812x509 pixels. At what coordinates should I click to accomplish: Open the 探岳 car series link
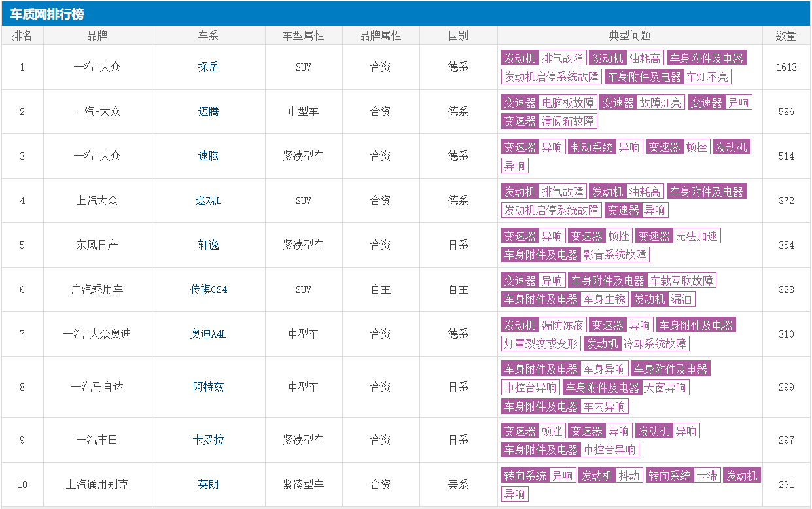pyautogui.click(x=208, y=67)
